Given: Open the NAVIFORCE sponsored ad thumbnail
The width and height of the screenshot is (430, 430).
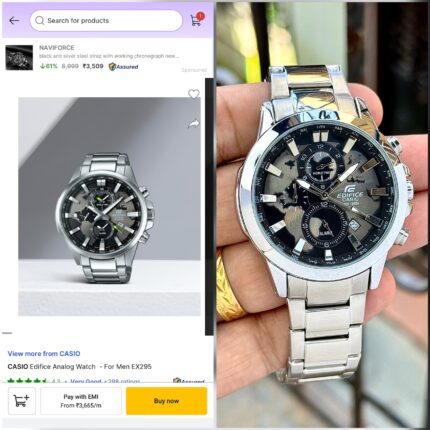Looking at the screenshot, I should click(19, 58).
